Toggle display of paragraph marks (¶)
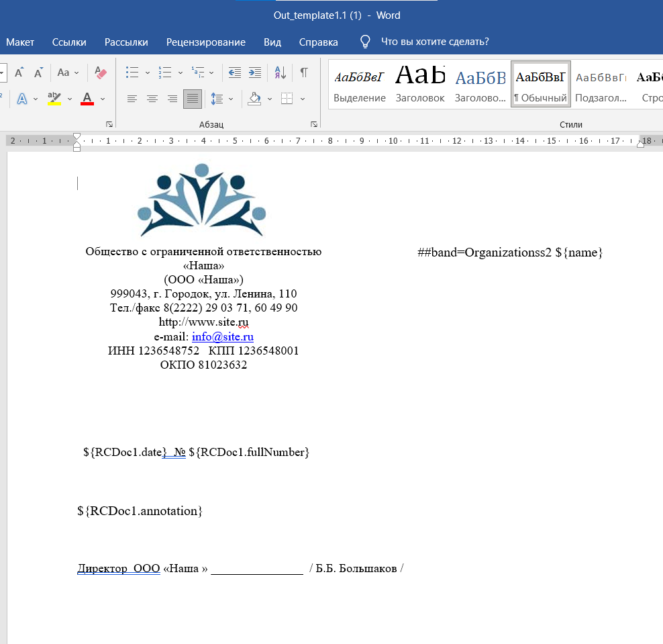Viewport: 663px width, 644px height. [x=304, y=73]
